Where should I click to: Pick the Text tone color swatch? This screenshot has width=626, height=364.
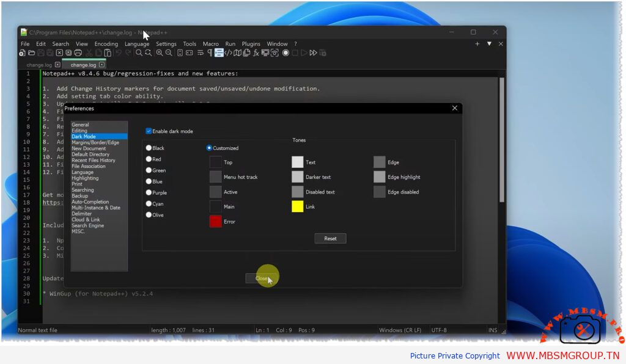pyautogui.click(x=298, y=162)
